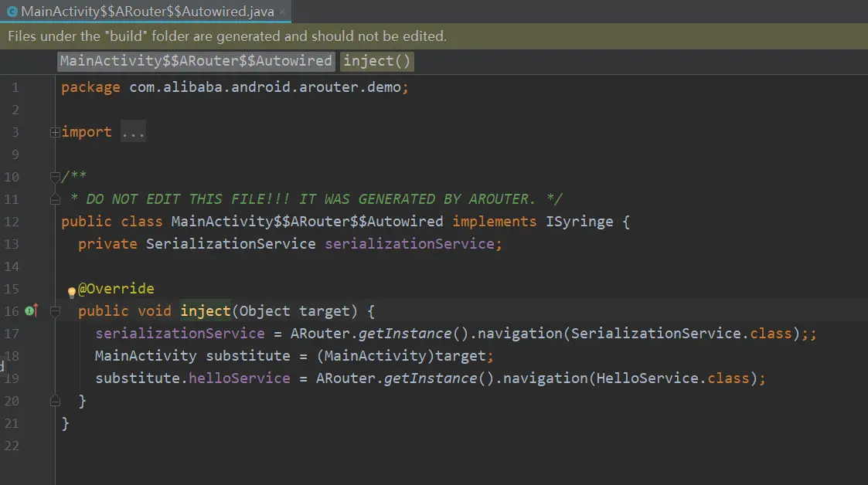Expand the folded import block
Screen dimensions: 868x485
[55, 132]
